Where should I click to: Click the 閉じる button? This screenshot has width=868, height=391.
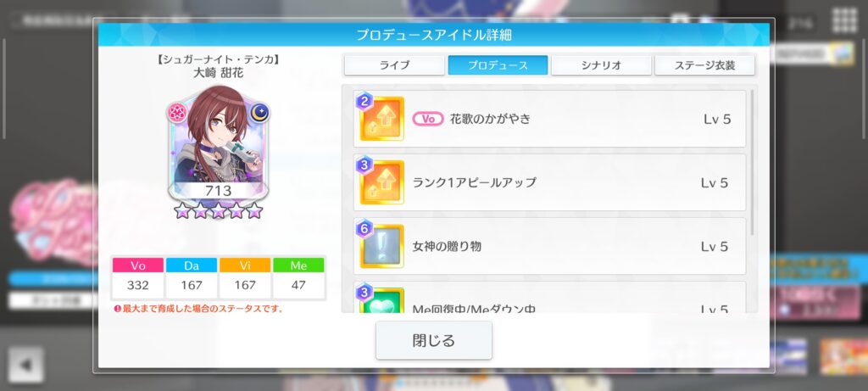pyautogui.click(x=433, y=340)
